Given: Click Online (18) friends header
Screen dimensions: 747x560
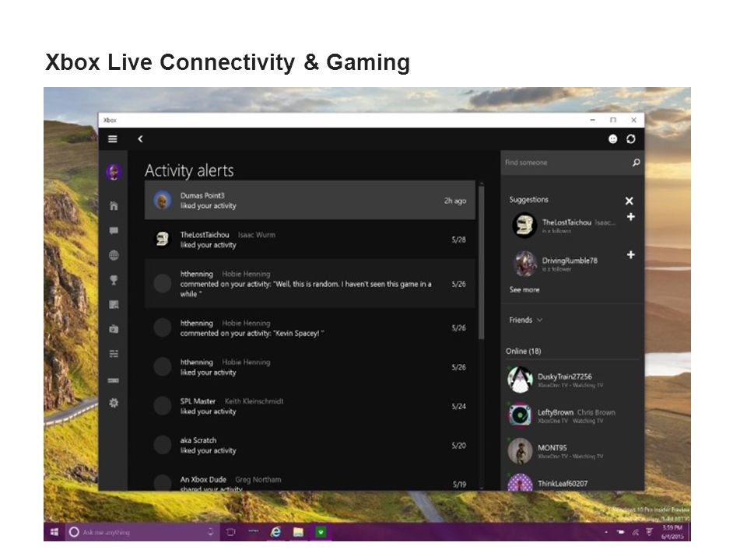Looking at the screenshot, I should [523, 351].
